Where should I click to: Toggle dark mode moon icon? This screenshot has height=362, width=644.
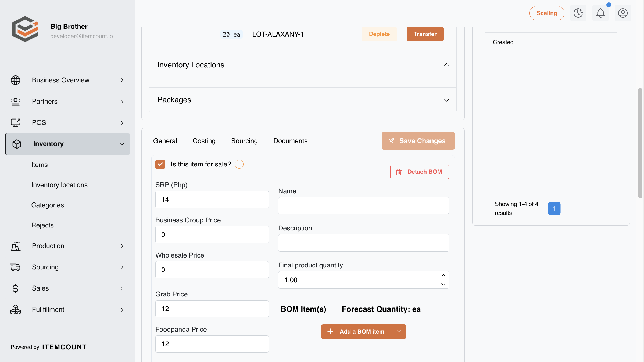pos(578,13)
